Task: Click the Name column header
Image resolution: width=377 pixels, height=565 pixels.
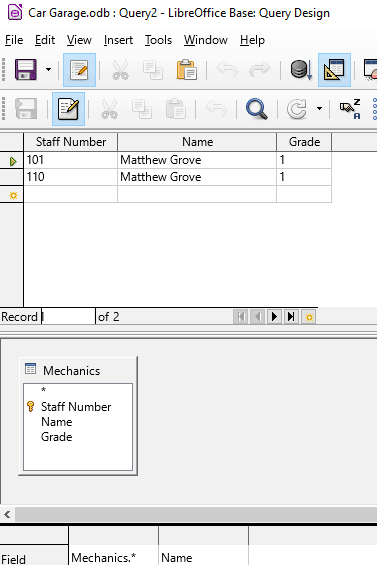Action: tap(197, 142)
